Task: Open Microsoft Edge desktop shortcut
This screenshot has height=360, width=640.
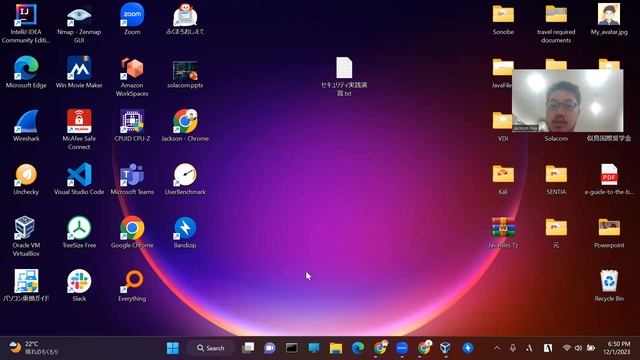Action: coord(26,68)
